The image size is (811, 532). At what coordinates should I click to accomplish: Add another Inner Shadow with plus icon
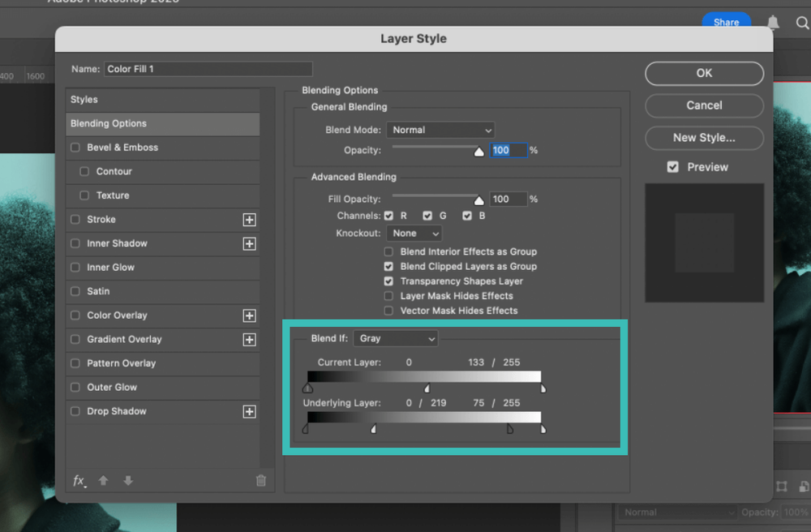(249, 243)
